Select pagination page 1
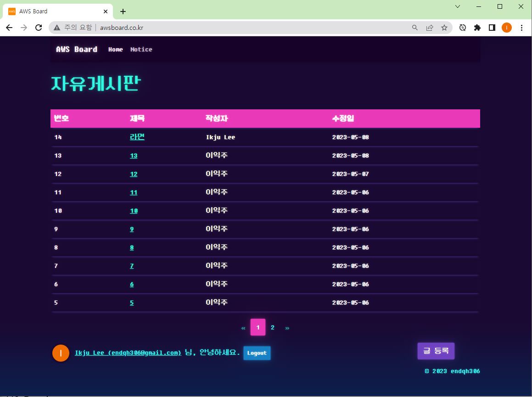The width and height of the screenshot is (532, 397). tap(258, 327)
